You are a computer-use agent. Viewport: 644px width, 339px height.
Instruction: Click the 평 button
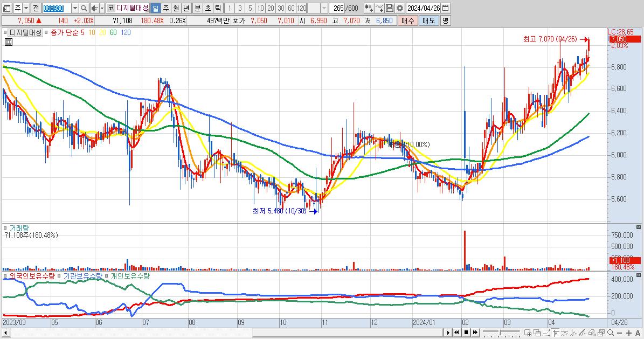[446, 20]
